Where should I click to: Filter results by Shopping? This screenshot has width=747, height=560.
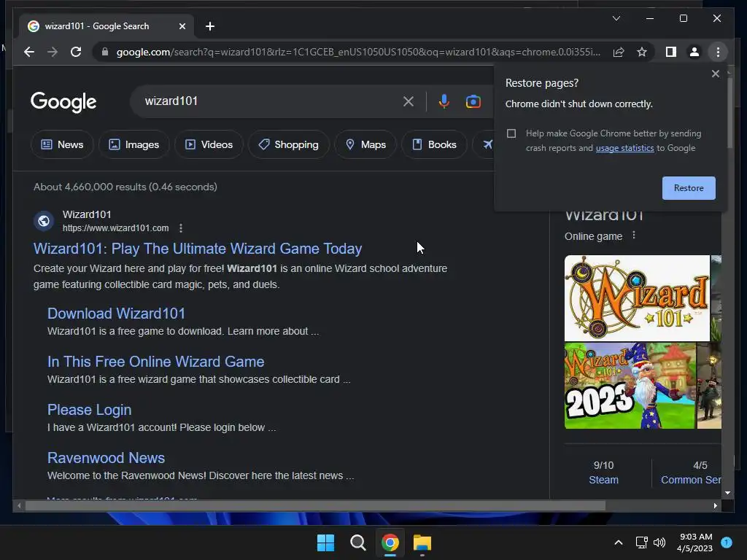click(288, 144)
